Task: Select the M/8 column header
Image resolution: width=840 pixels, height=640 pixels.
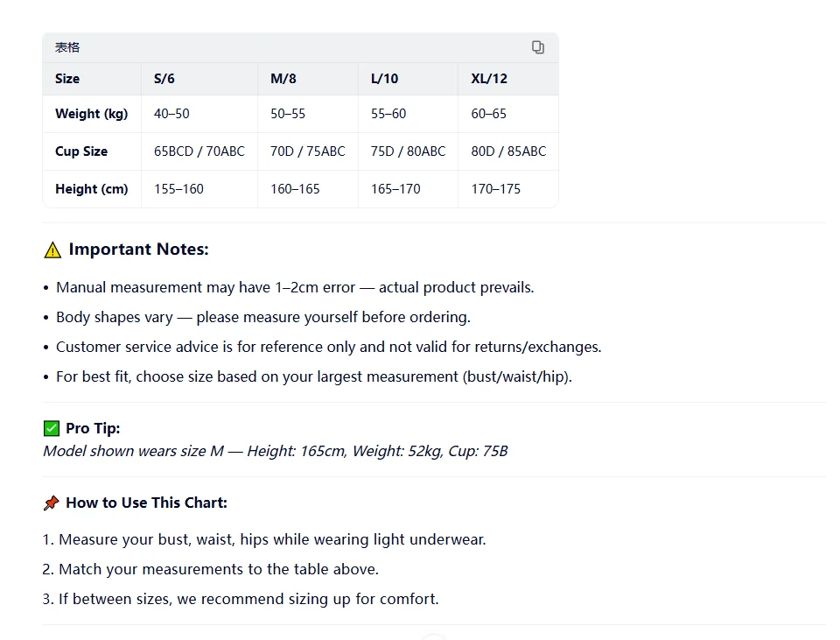Action: click(x=283, y=78)
